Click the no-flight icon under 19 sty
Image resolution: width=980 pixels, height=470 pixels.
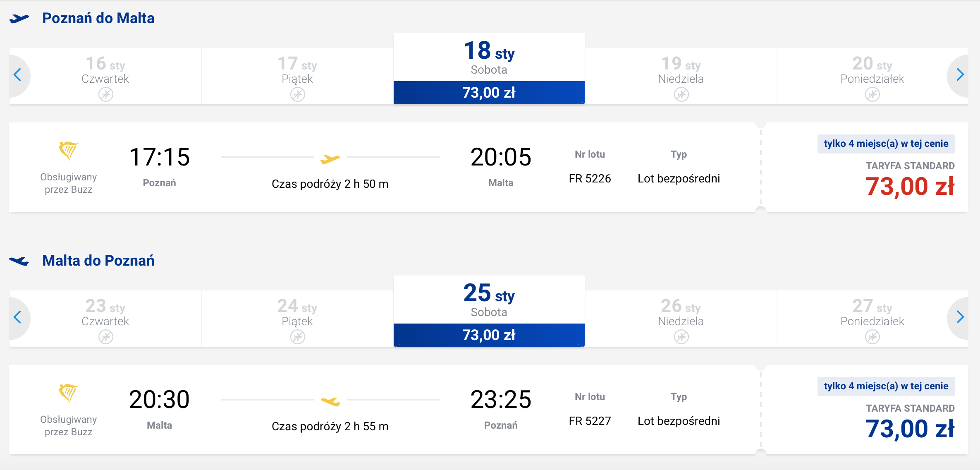pyautogui.click(x=681, y=95)
